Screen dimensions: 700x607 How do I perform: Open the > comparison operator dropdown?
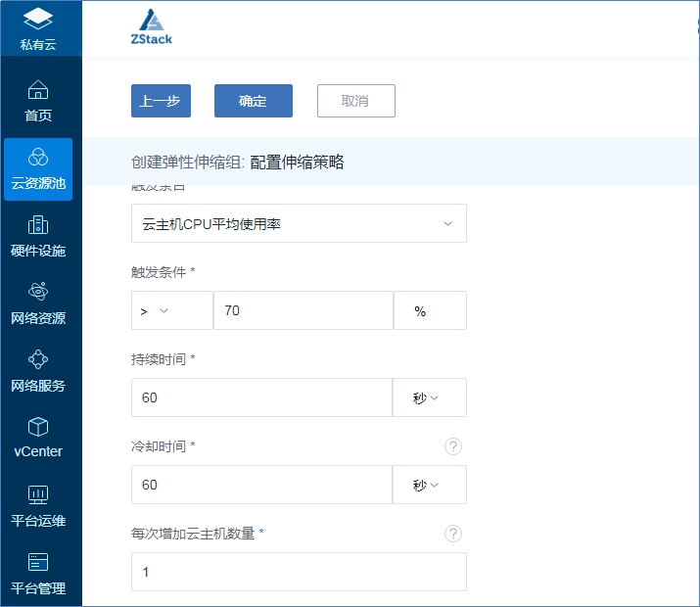(x=172, y=310)
